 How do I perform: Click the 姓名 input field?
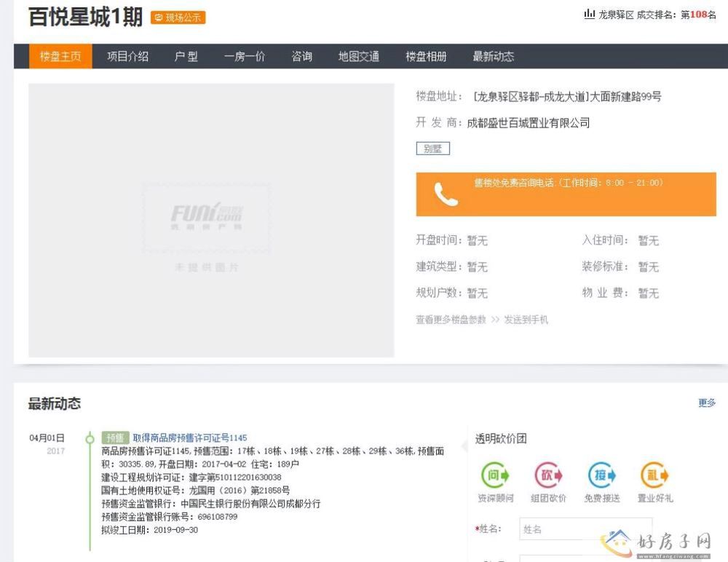[x=585, y=529]
